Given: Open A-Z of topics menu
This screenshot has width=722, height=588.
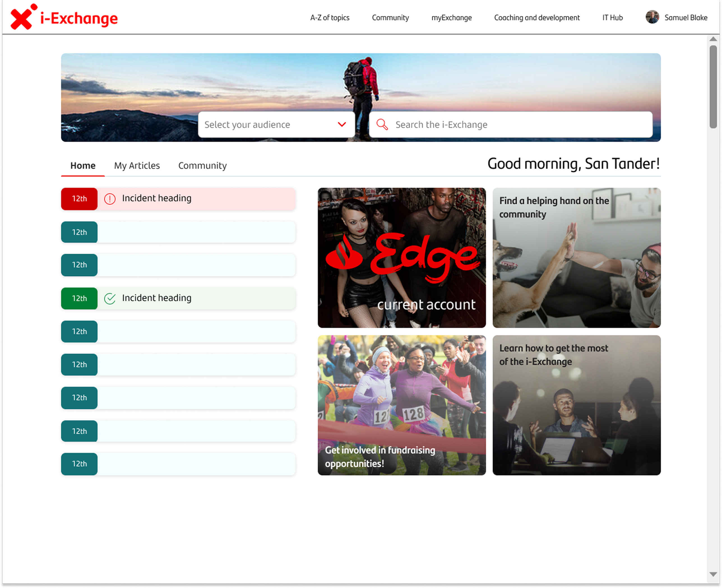Looking at the screenshot, I should [x=330, y=18].
